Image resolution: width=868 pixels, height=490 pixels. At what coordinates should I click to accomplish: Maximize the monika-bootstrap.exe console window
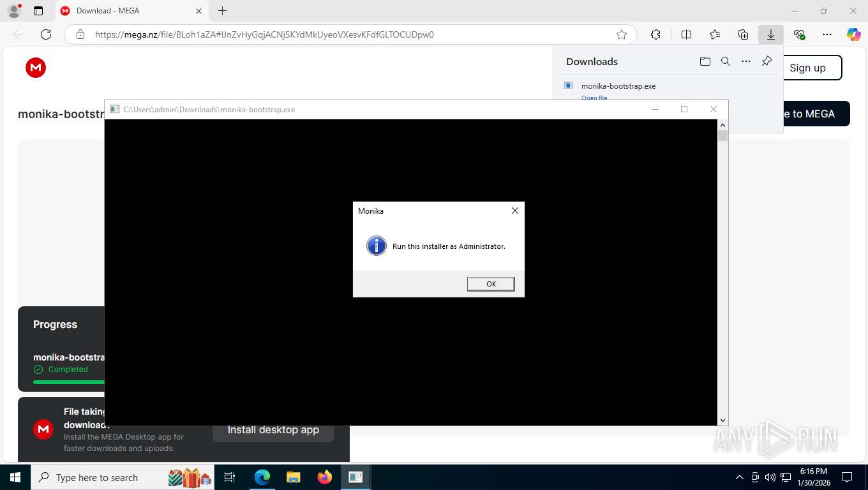684,109
